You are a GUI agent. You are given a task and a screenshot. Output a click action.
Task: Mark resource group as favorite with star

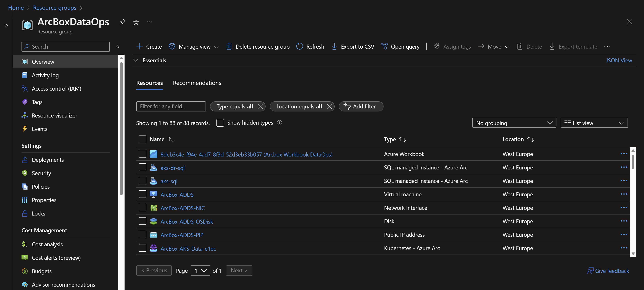(x=136, y=22)
